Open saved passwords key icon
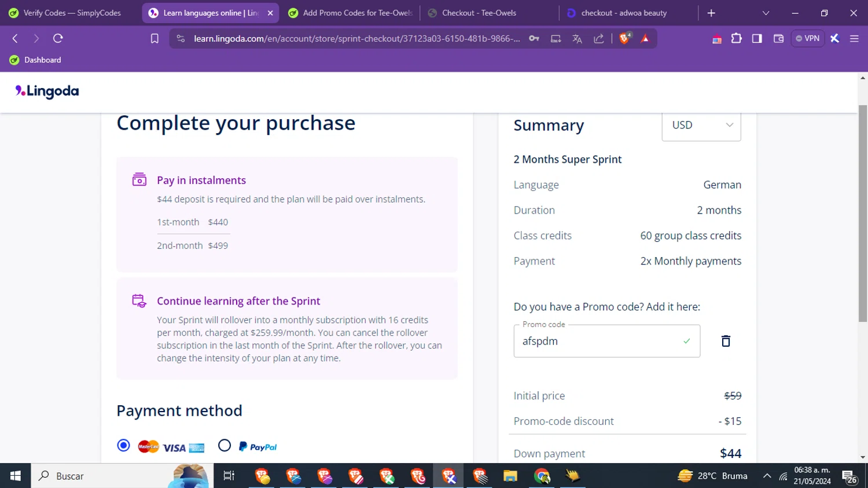This screenshot has height=488, width=868. (534, 38)
